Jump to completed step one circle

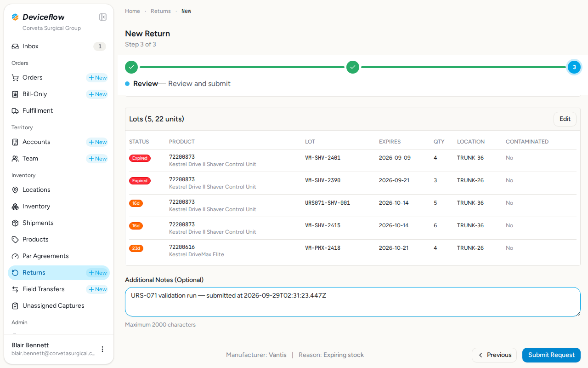131,67
